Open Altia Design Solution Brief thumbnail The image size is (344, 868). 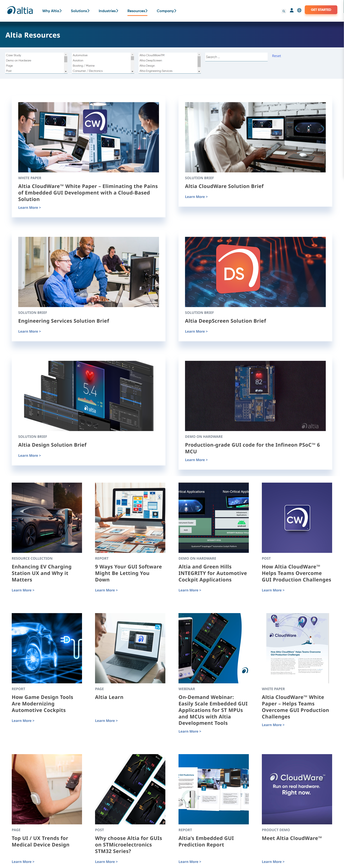(x=88, y=396)
